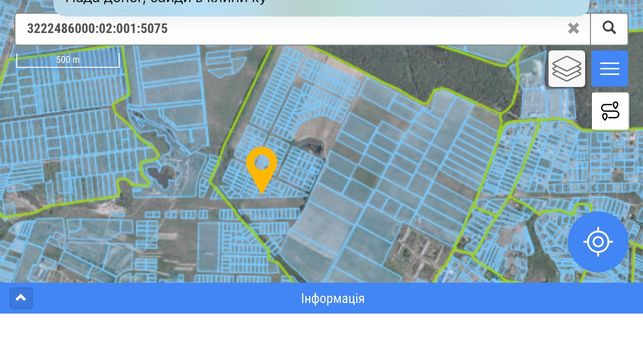Center map on my location
Viewport: 643px width, 362px height.
pyautogui.click(x=598, y=242)
